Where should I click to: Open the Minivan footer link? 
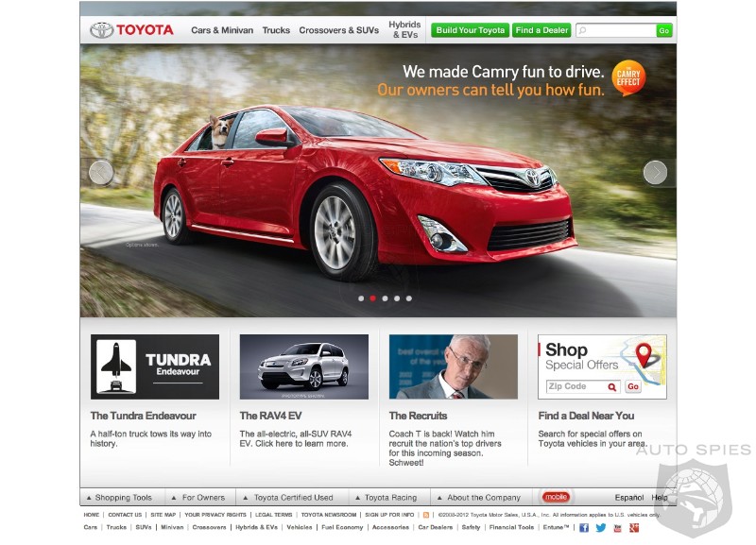pos(172,527)
